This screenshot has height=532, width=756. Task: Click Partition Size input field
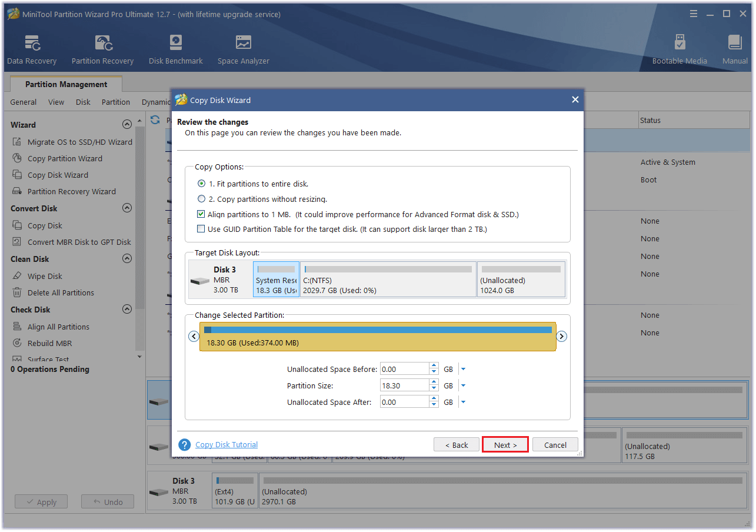point(405,386)
